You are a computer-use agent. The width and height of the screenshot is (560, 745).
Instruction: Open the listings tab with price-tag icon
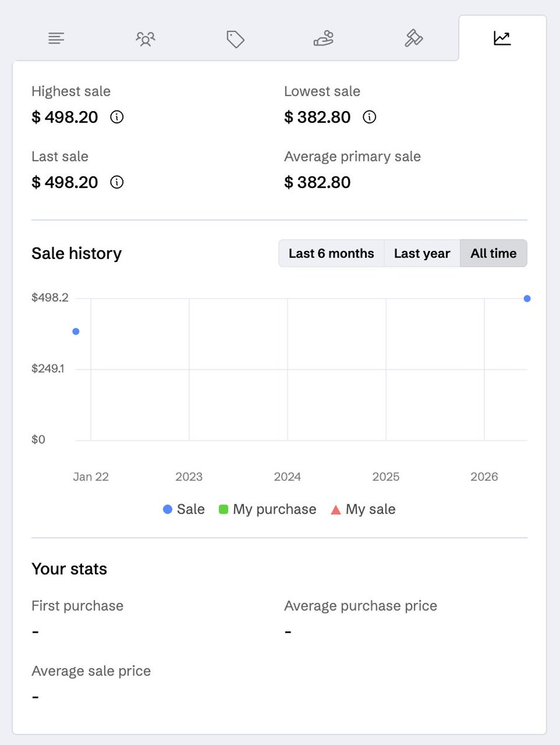235,39
